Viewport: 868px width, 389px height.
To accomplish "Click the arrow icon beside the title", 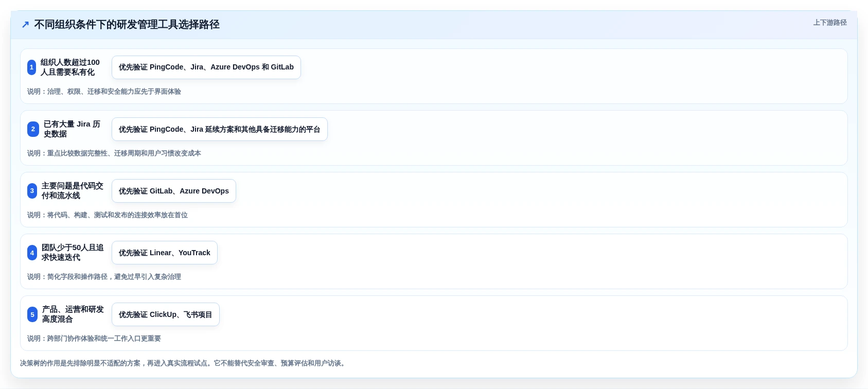I will tap(25, 25).
